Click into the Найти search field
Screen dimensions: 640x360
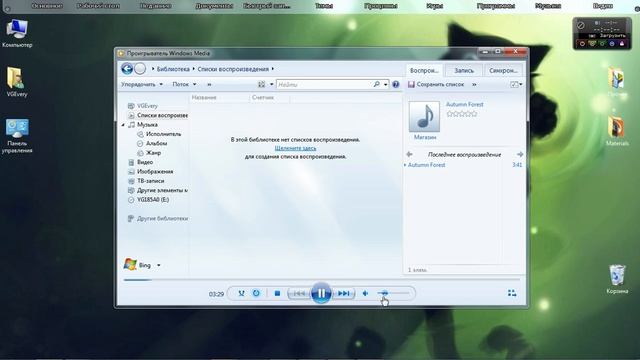tap(324, 84)
